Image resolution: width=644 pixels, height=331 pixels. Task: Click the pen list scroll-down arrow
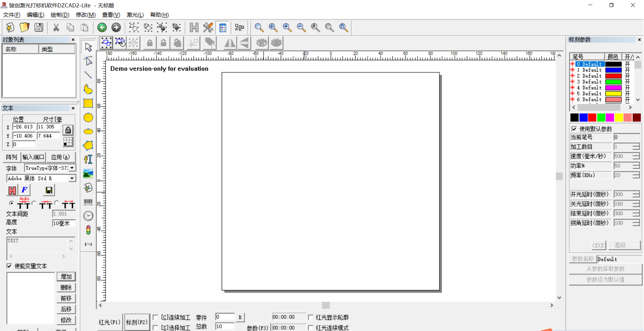638,100
